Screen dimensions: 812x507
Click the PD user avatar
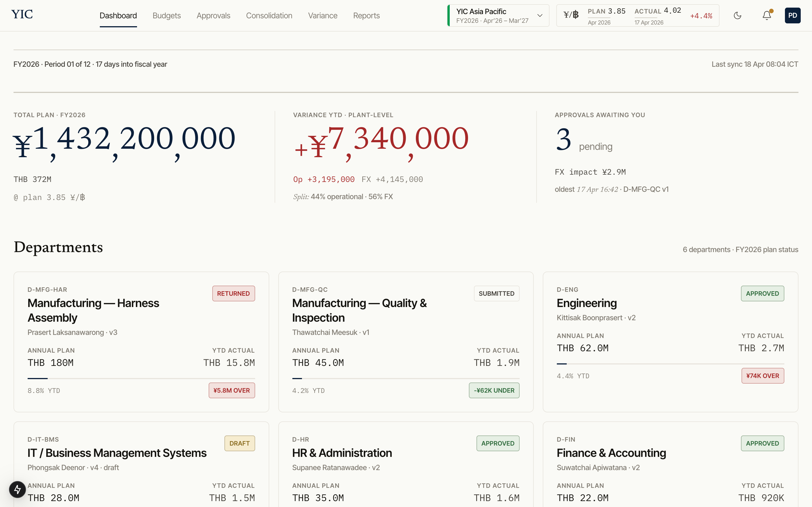pyautogui.click(x=792, y=15)
